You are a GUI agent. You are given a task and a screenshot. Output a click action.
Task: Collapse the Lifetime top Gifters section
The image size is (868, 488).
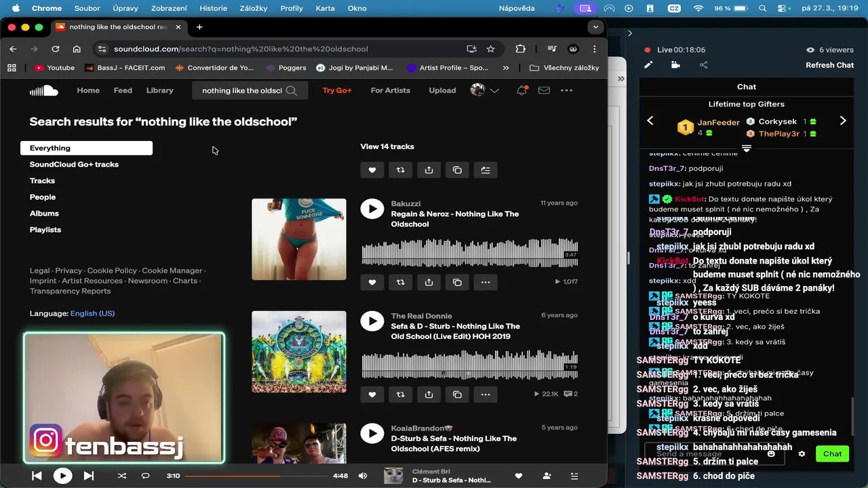click(x=747, y=148)
